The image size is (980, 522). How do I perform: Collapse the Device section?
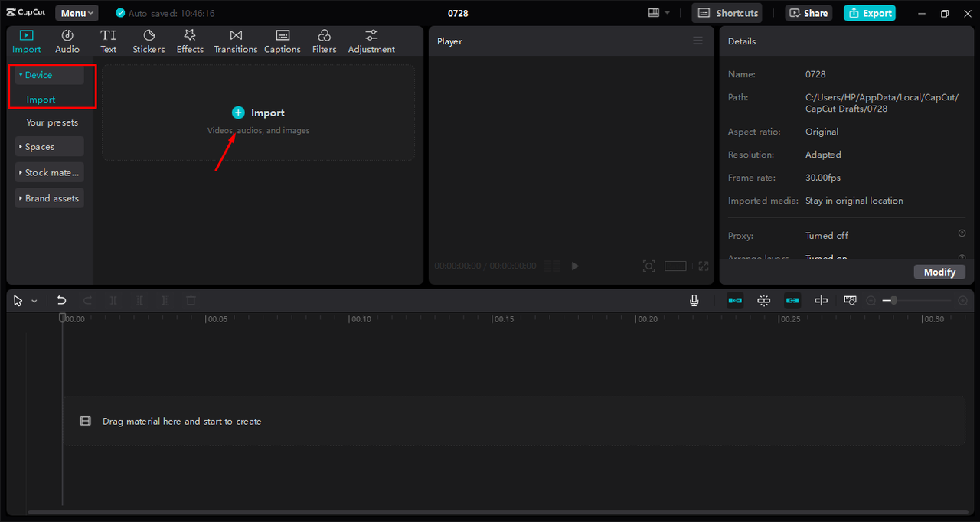coord(49,75)
